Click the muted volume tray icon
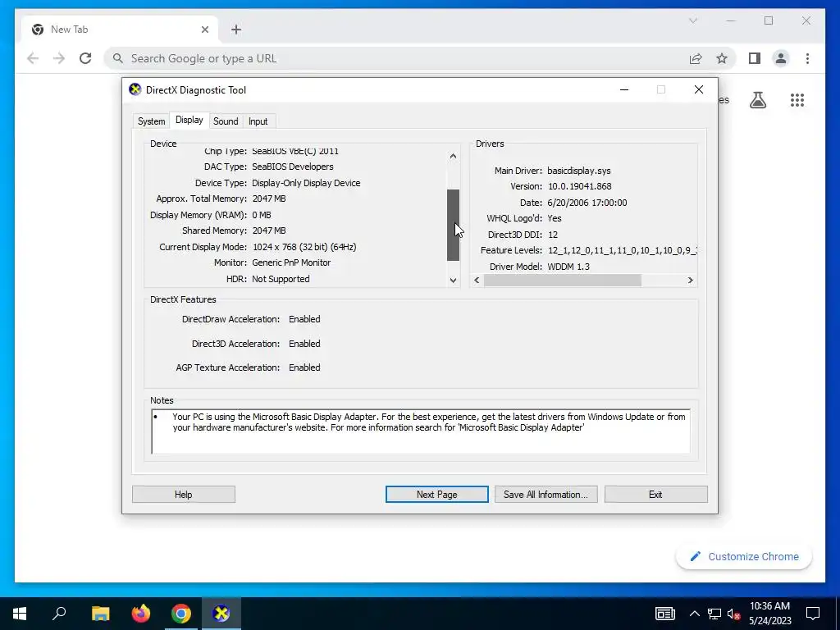The image size is (840, 630). point(733,614)
